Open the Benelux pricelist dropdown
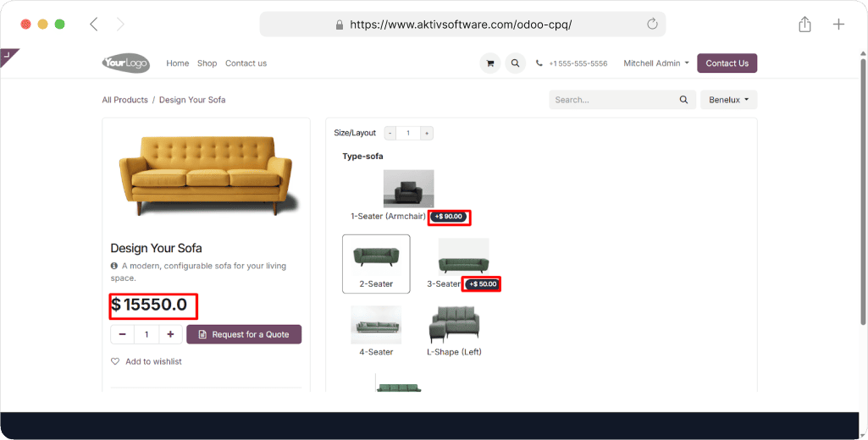This screenshot has height=440, width=868. point(728,100)
